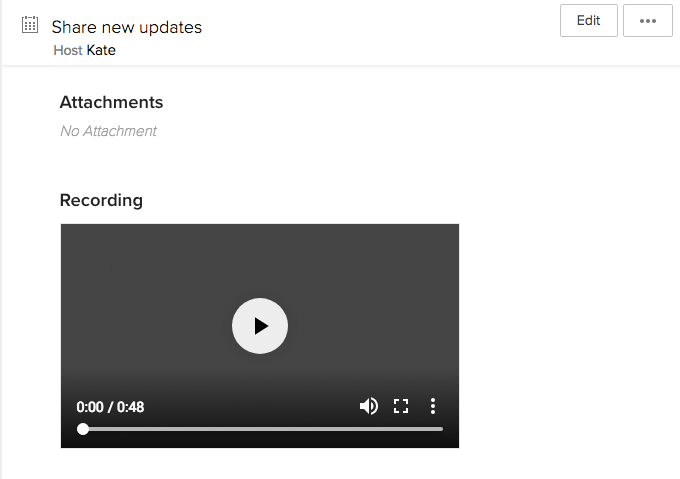Image resolution: width=680 pixels, height=479 pixels.
Task: Click the 0:00 current time readout
Action: coord(90,407)
